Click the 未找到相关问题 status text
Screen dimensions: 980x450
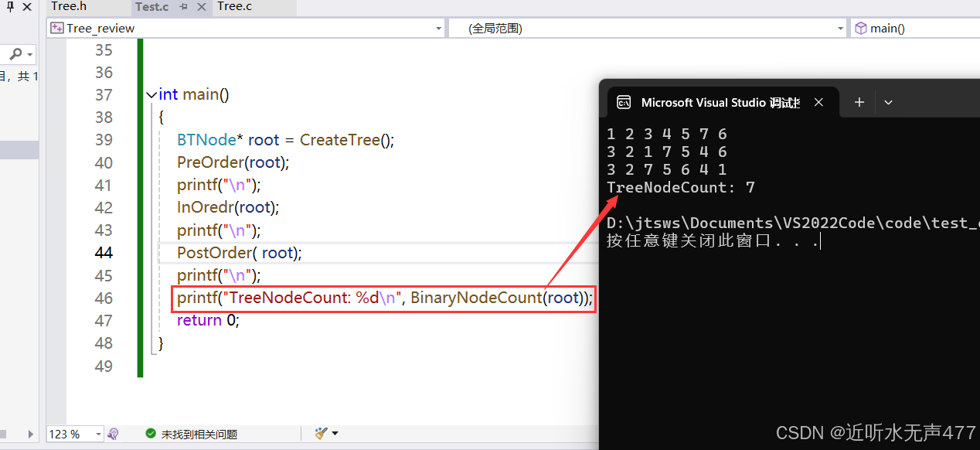pyautogui.click(x=199, y=435)
